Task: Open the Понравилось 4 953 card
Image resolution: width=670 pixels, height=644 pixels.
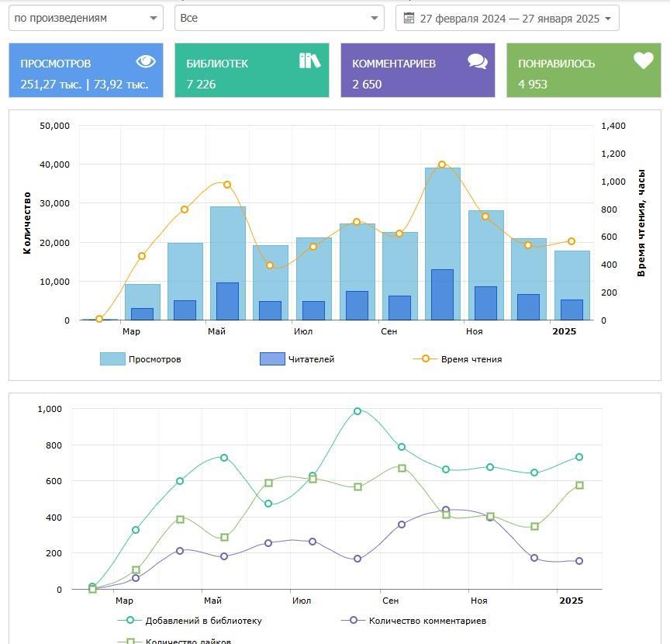Action: (x=583, y=71)
